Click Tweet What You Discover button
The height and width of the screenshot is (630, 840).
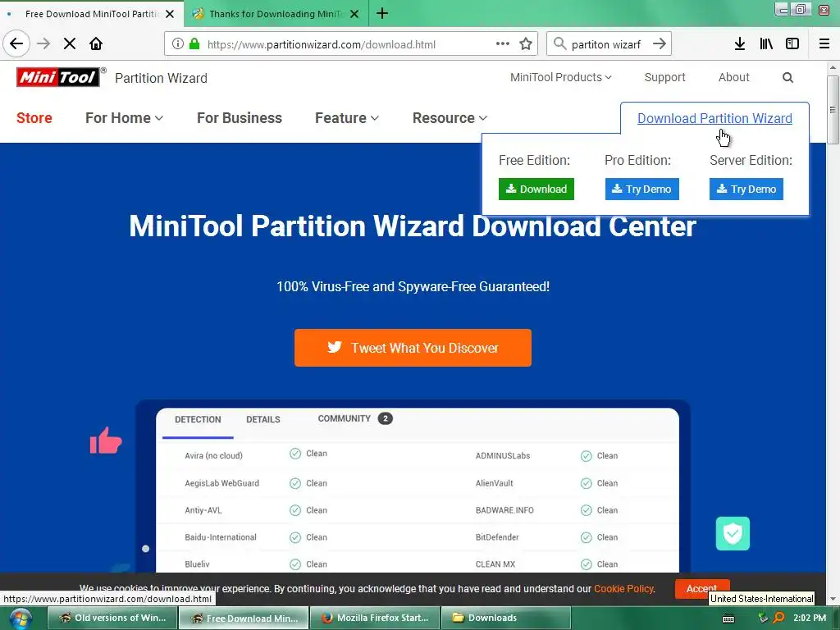pos(413,348)
